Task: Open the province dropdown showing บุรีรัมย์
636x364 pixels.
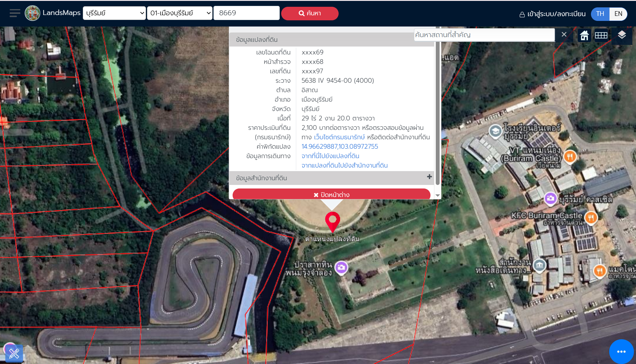Action: coord(114,13)
